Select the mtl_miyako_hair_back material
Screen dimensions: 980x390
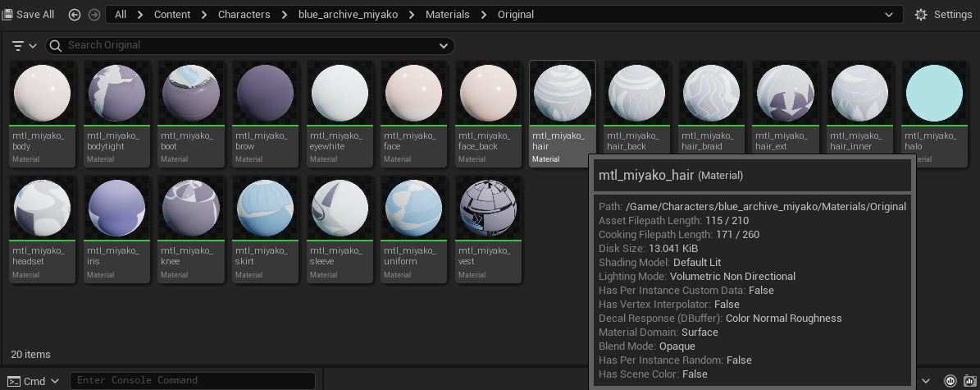(x=636, y=107)
